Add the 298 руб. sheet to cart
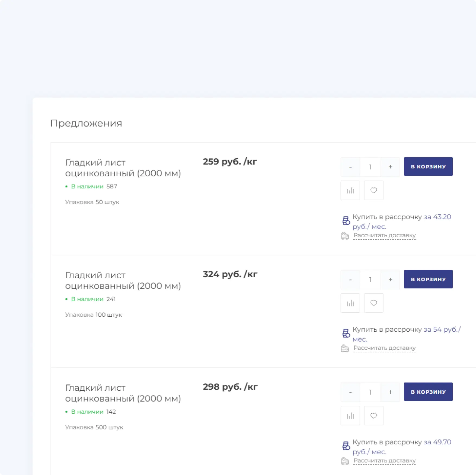Screen dimensions: 476x475 click(428, 392)
